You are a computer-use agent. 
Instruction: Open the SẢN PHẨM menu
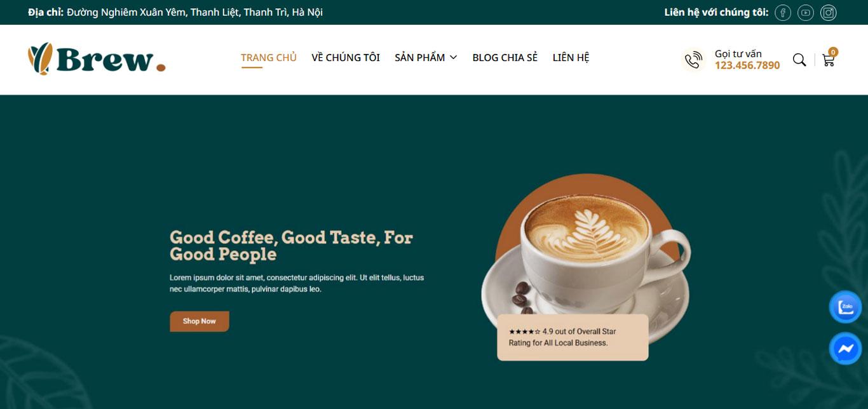point(420,58)
